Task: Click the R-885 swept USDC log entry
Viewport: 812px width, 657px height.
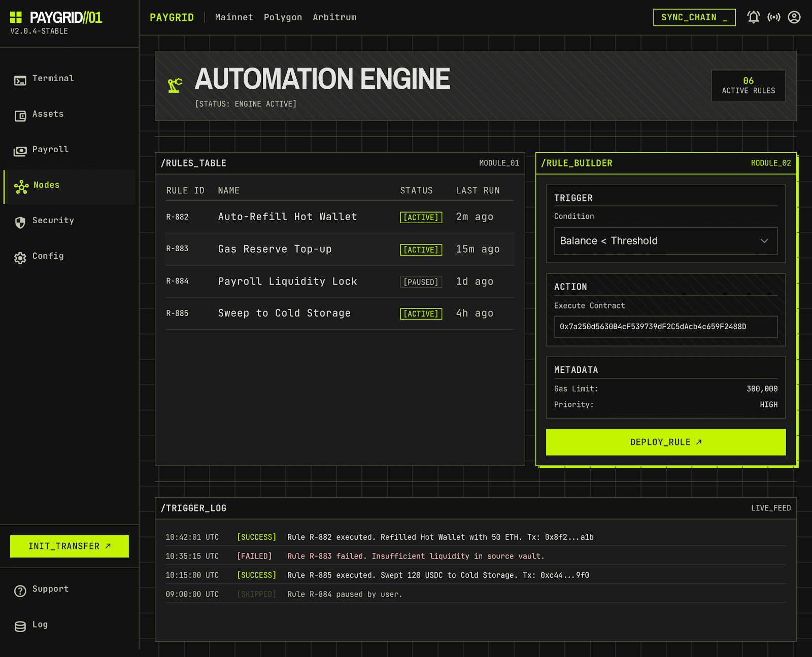Action: coord(476,575)
